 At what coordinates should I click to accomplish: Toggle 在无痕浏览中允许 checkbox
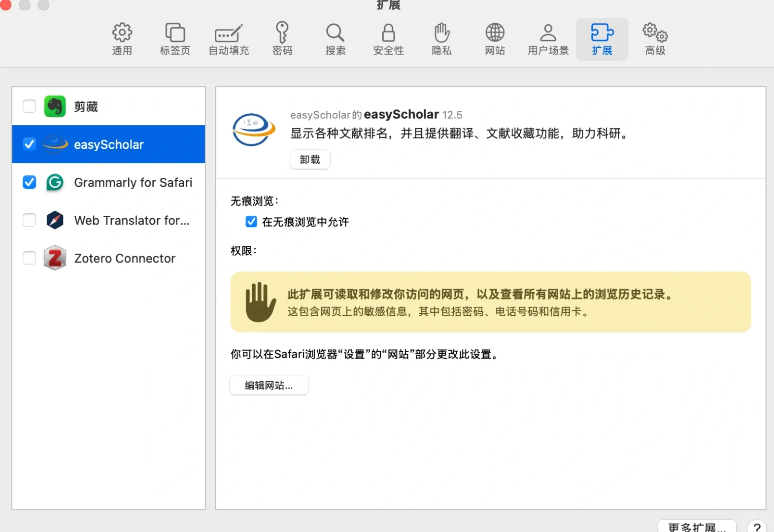click(251, 222)
